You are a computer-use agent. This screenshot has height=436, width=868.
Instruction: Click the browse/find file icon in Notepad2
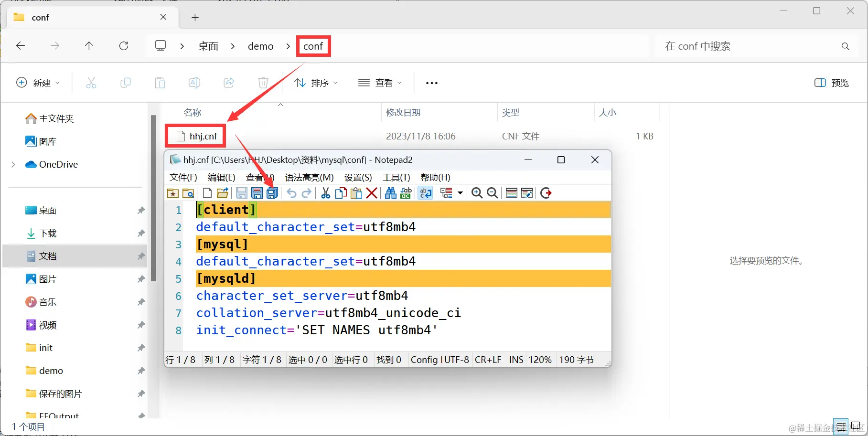[x=189, y=193]
